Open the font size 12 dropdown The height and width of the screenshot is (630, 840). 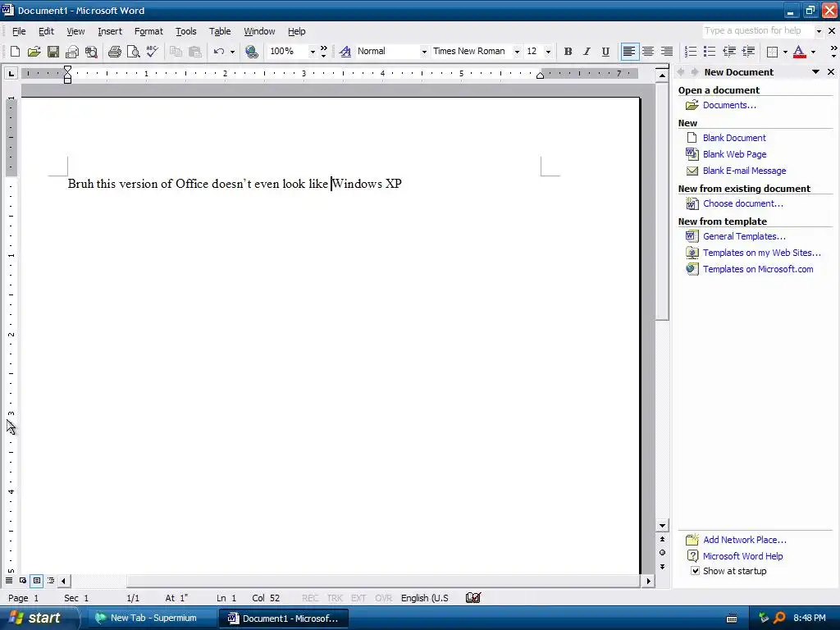(x=548, y=52)
